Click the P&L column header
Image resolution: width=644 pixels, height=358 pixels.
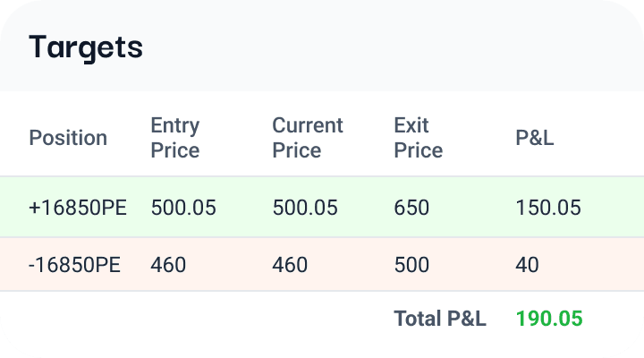point(535,138)
